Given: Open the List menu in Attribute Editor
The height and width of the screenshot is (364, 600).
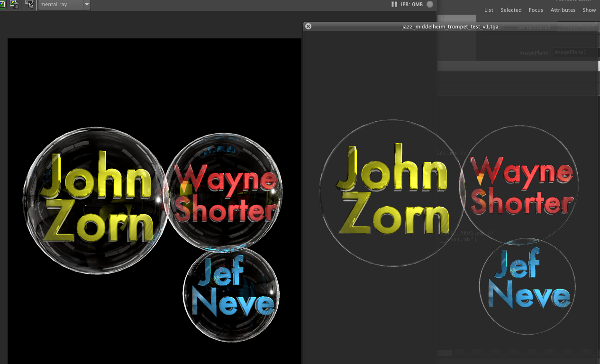Looking at the screenshot, I should pyautogui.click(x=489, y=10).
